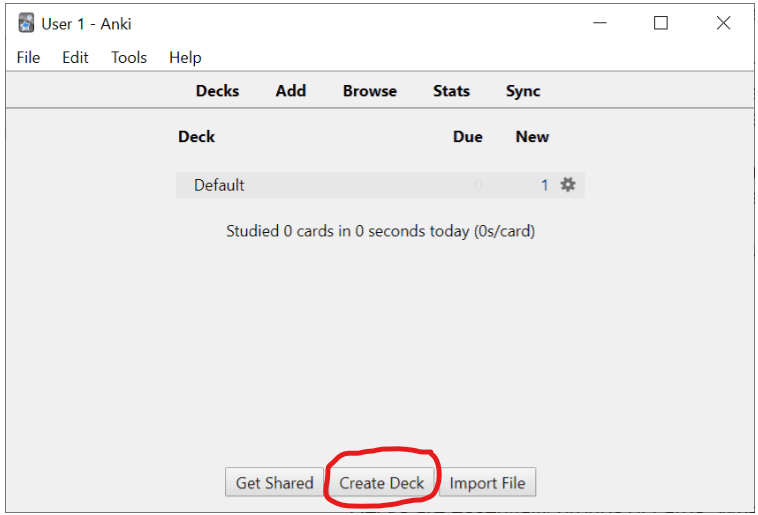758x515 pixels.
Task: Click the Due column header
Action: click(467, 137)
